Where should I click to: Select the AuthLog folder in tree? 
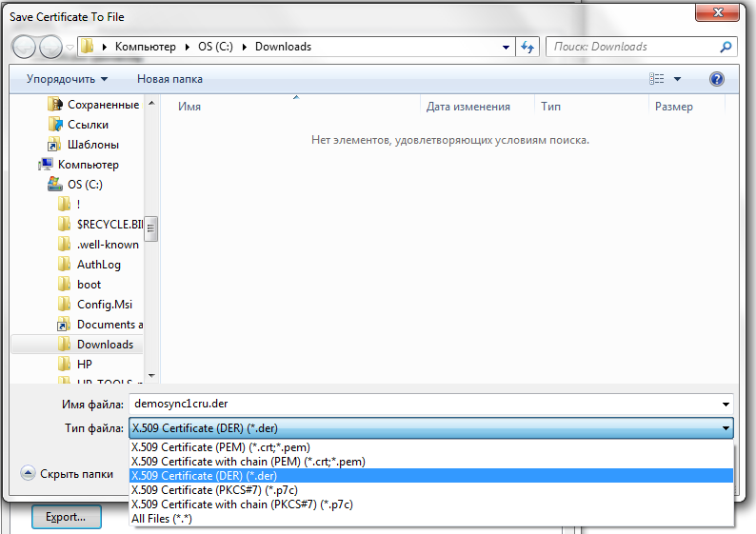point(98,265)
